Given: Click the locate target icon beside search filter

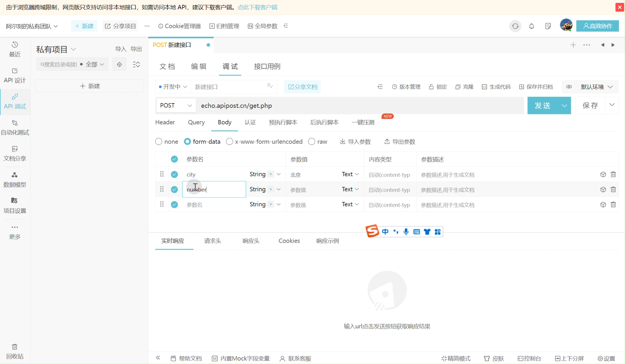Looking at the screenshot, I should pyautogui.click(x=119, y=64).
